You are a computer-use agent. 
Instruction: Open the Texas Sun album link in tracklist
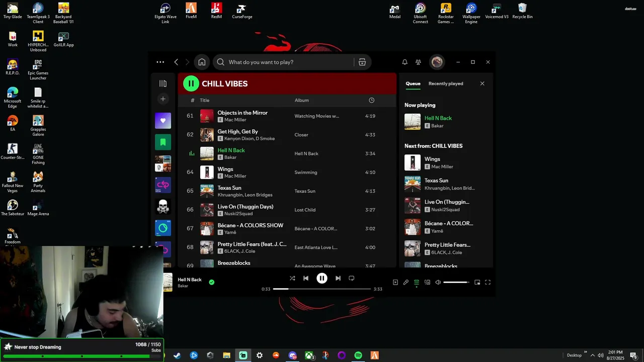(304, 191)
